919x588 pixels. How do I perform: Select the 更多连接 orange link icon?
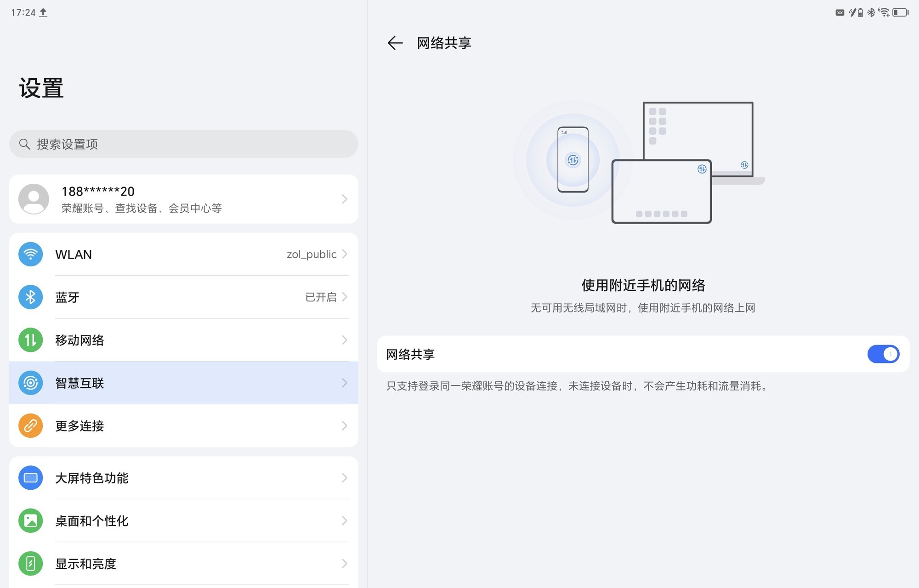pyautogui.click(x=30, y=426)
